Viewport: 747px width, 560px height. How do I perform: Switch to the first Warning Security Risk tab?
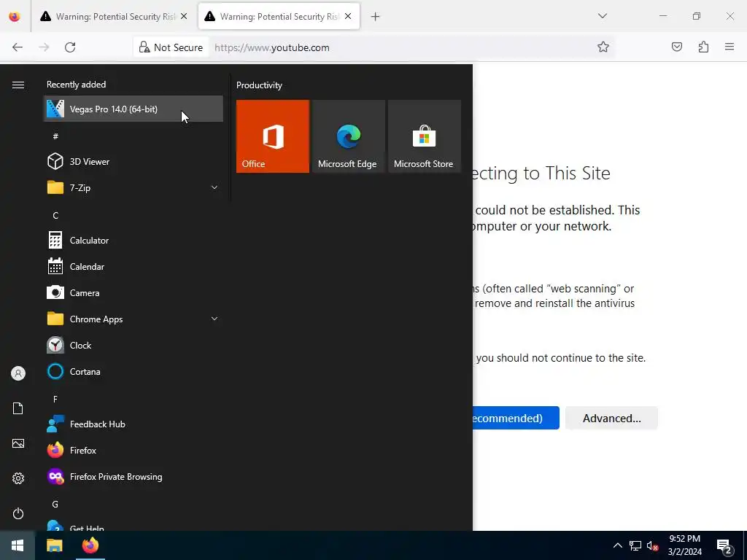coord(115,17)
